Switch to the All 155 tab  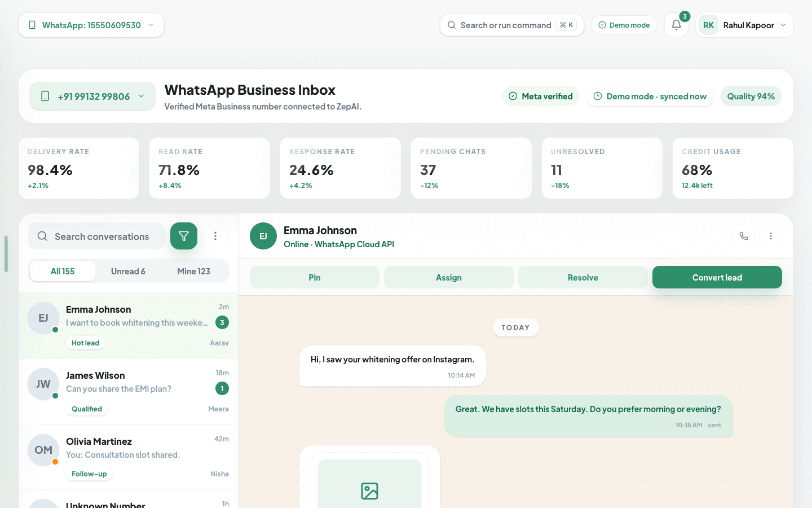(x=63, y=271)
